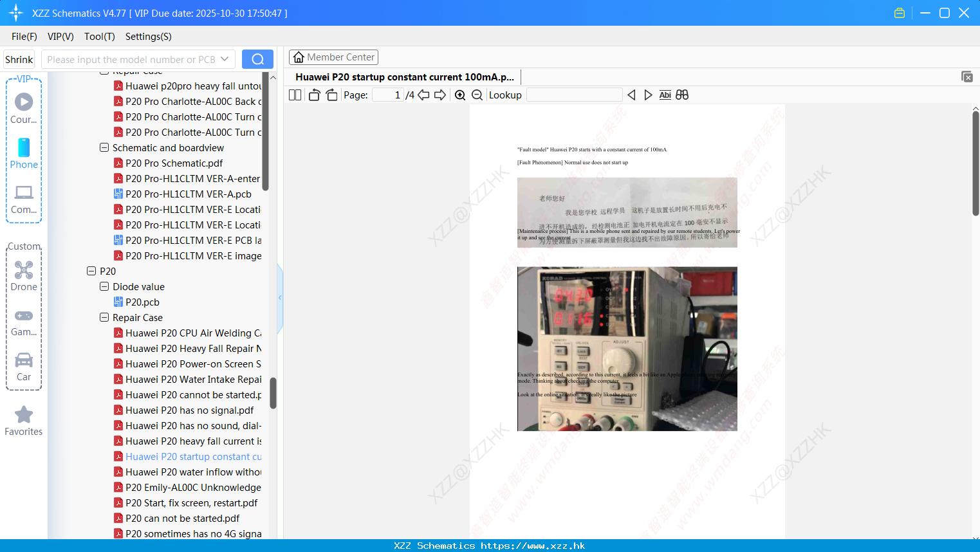Open P20 Pro Charlotte-AL00C Back file
Viewport: 980px width, 552px height.
point(188,101)
